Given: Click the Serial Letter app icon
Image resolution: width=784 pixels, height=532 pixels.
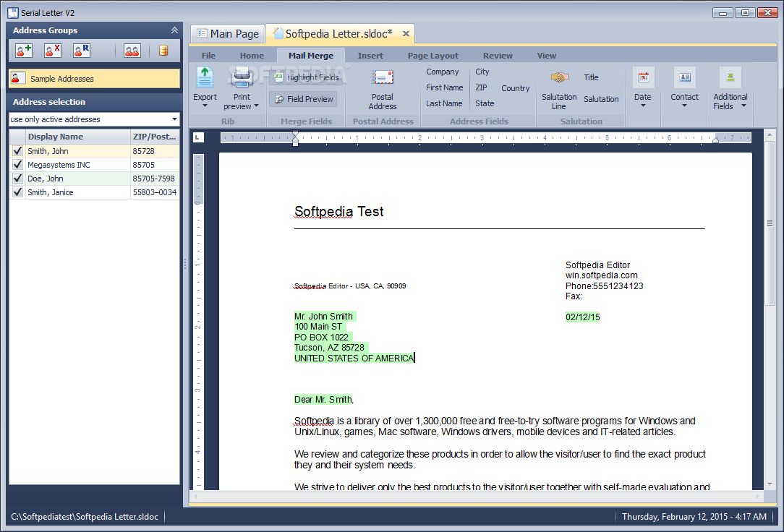Looking at the screenshot, I should click(x=12, y=12).
